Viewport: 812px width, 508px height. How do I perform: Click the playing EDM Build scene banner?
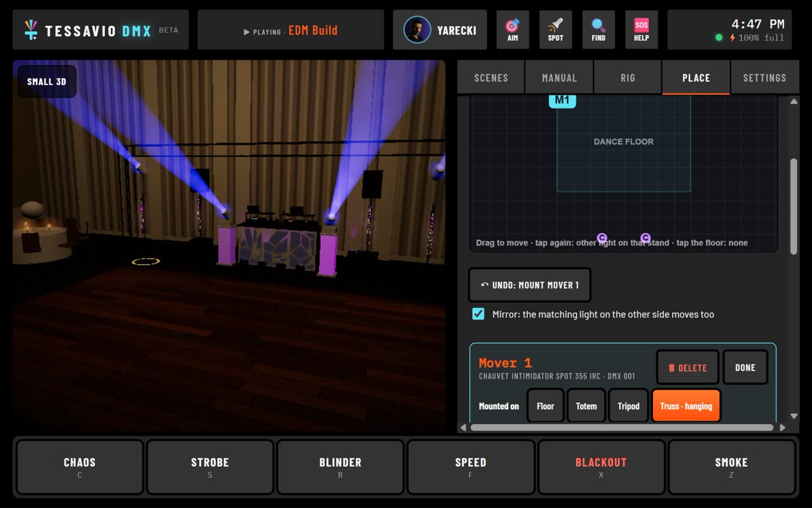click(290, 30)
